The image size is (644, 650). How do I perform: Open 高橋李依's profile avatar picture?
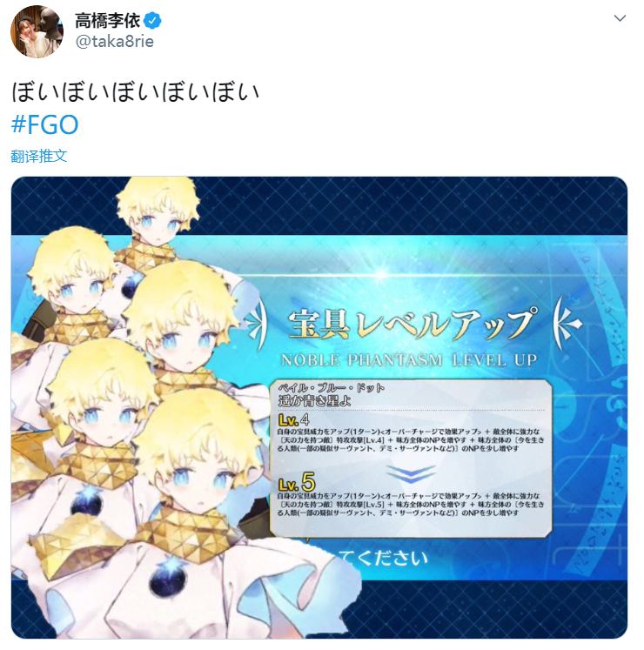(37, 31)
